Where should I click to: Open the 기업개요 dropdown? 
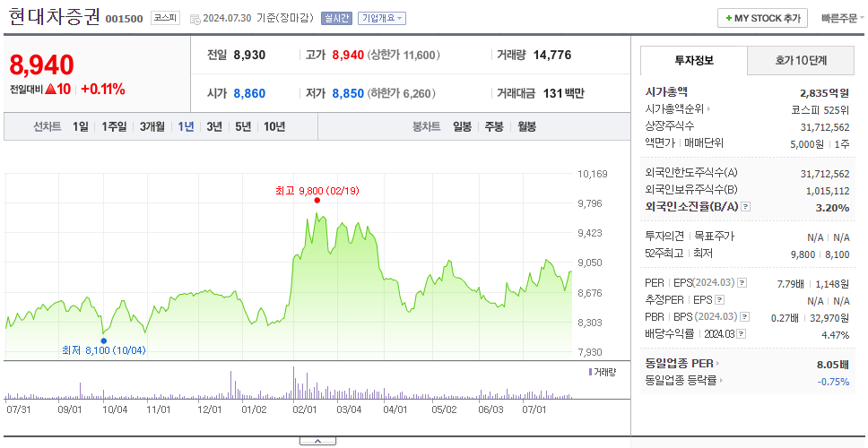(381, 18)
